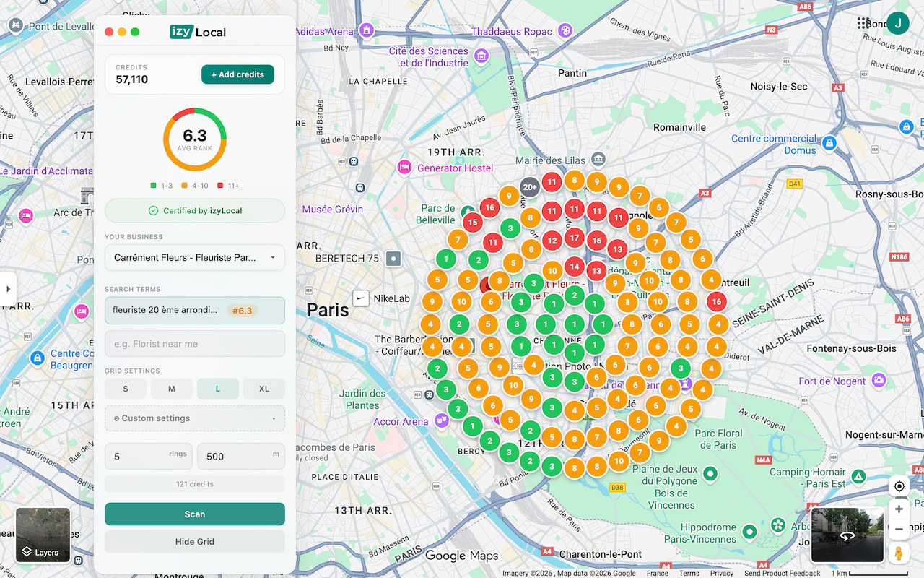
Task: Click the 121 credits cost label
Action: tap(195, 484)
